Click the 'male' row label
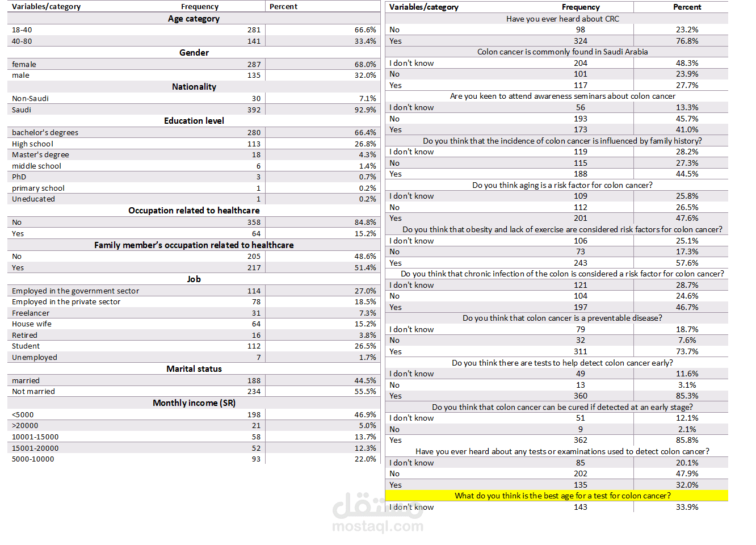 pos(20,76)
